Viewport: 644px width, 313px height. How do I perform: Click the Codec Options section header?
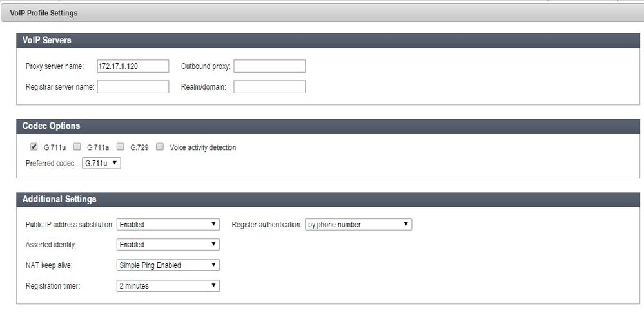(52, 126)
